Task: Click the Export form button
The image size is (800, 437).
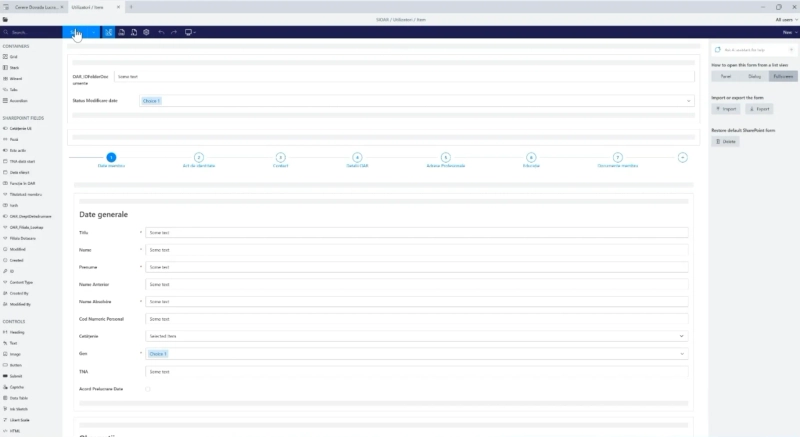Action: [x=759, y=109]
